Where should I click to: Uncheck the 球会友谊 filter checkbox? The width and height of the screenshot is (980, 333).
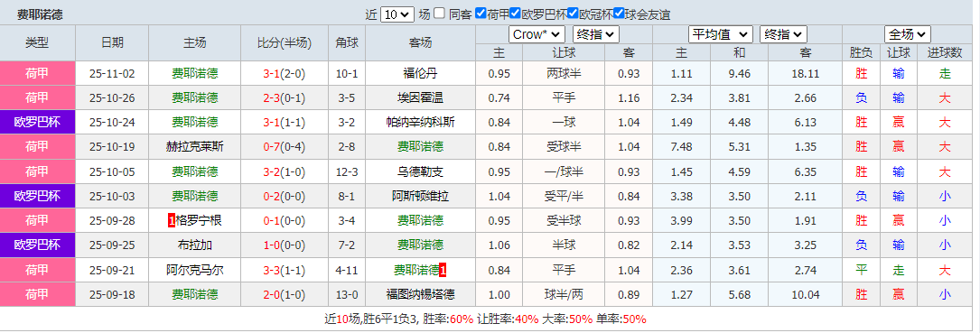tap(619, 14)
